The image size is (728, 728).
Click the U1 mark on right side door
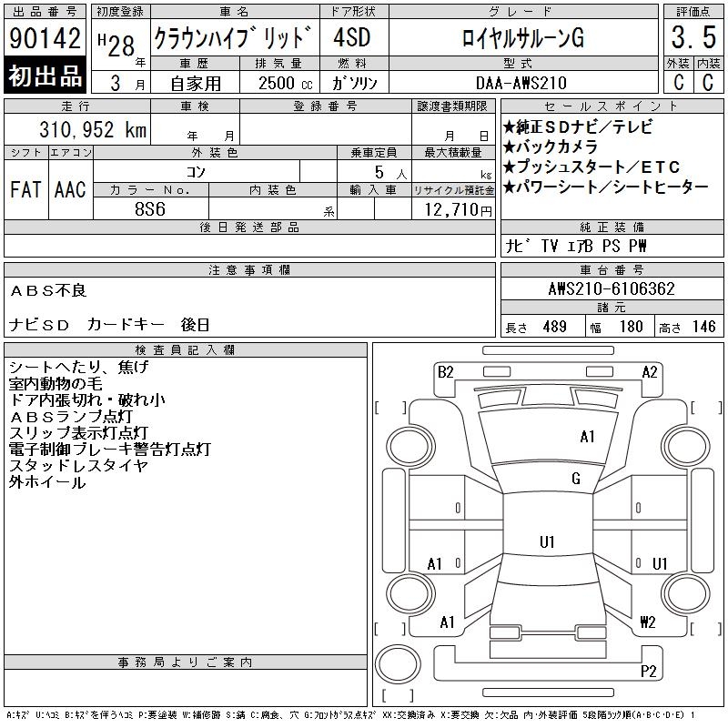661,564
